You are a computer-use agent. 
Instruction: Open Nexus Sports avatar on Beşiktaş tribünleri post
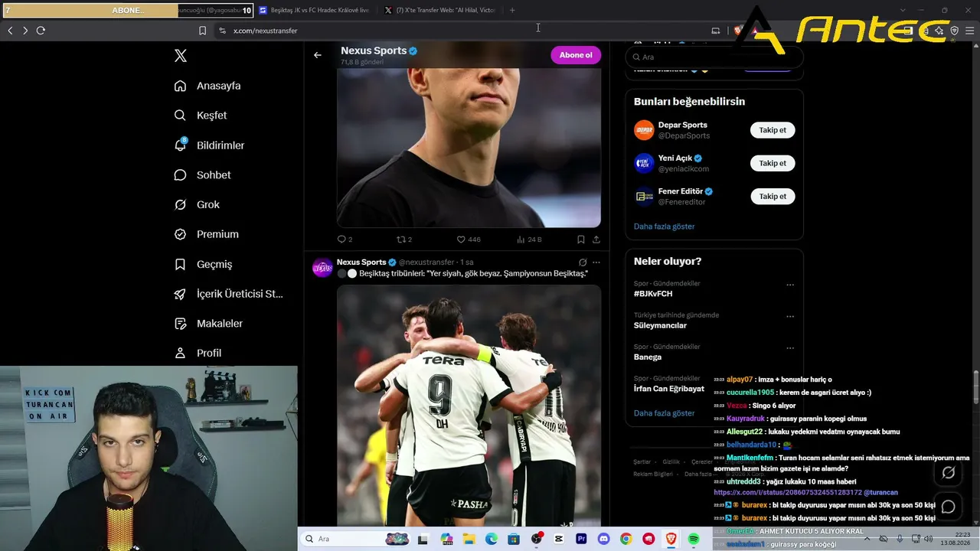322,269
